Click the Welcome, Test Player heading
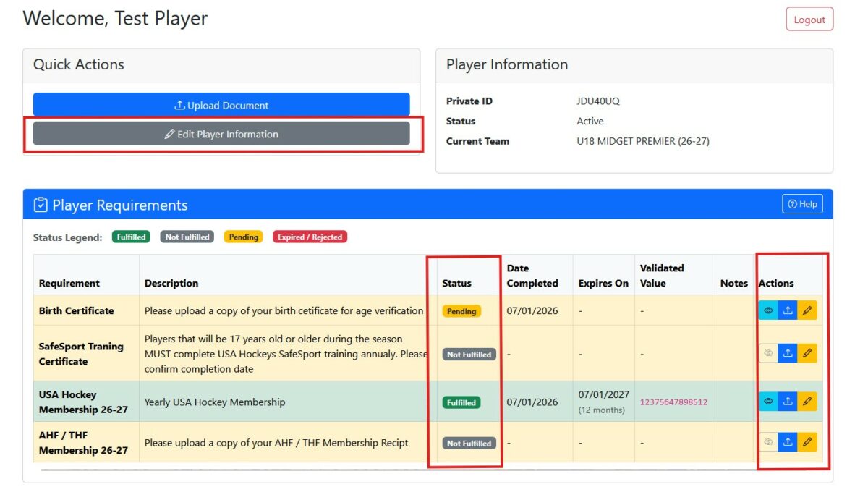 click(x=115, y=18)
